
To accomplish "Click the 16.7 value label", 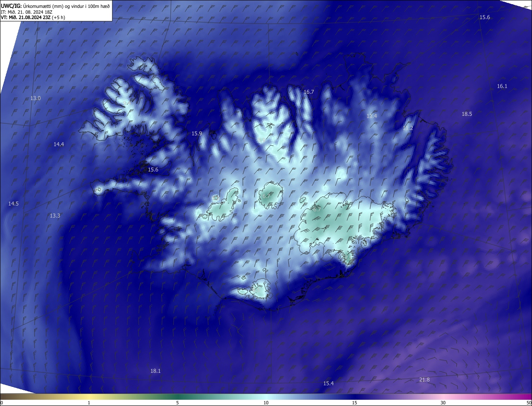I will pos(309,92).
